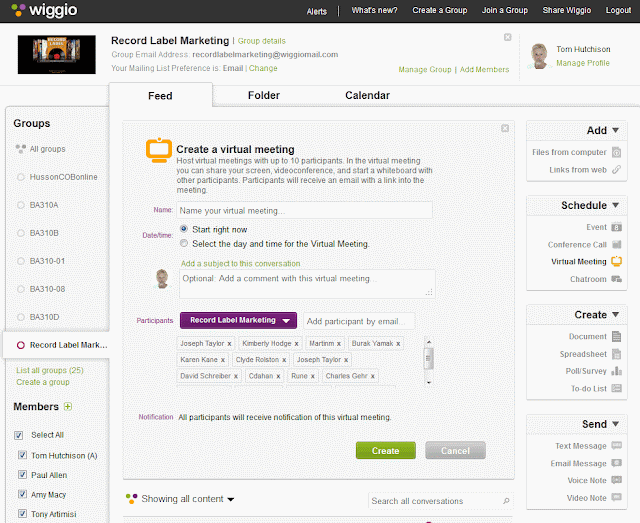
Task: Click the Document icon
Action: coord(616,336)
